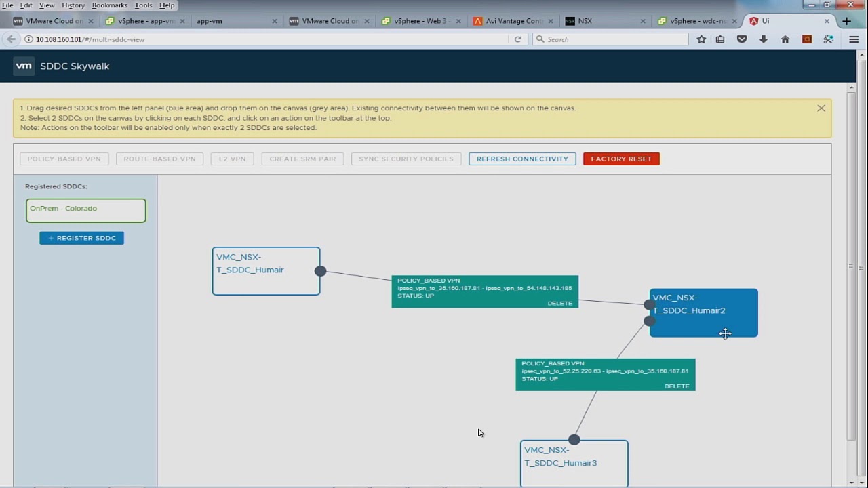Click the SDDC Skywalk title

[75, 66]
